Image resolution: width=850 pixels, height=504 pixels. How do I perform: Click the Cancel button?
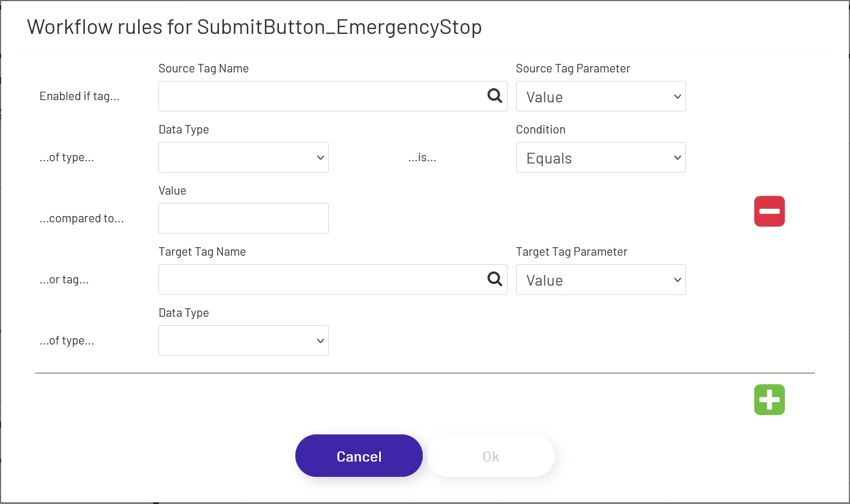(359, 455)
